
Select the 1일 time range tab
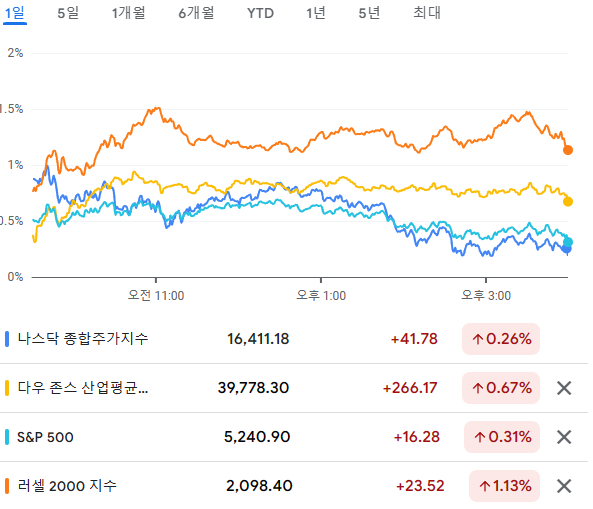coord(15,13)
